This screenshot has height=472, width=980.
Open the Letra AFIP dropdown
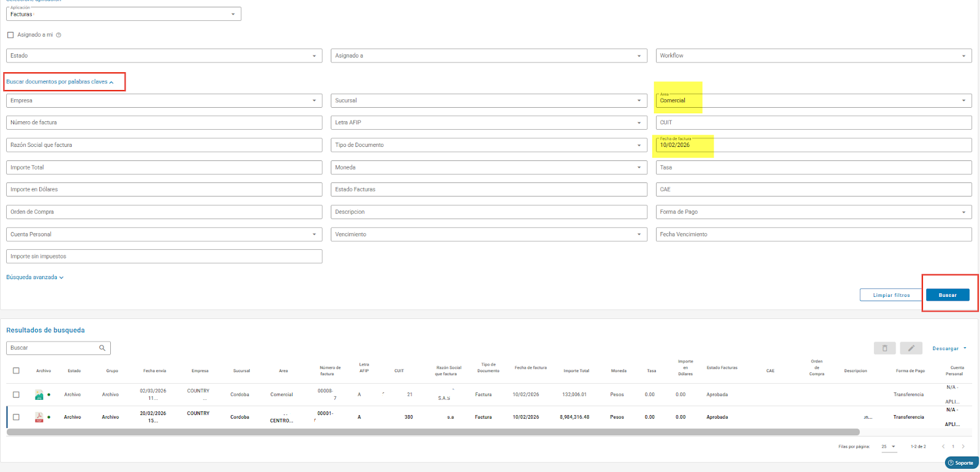489,122
